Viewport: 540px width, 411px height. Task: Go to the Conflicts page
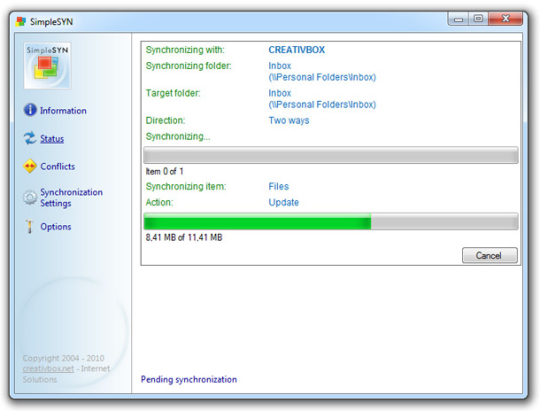[58, 166]
